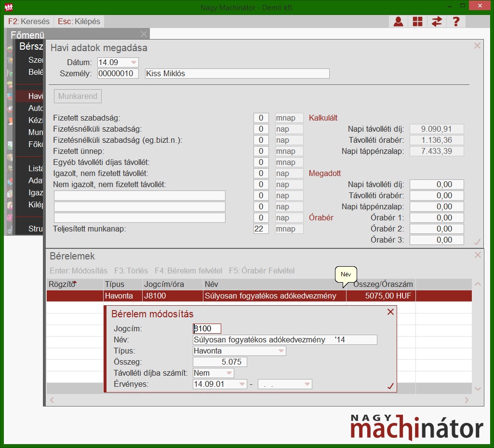Click Esc: Kilépés menu item
This screenshot has width=494, height=448.
click(79, 21)
